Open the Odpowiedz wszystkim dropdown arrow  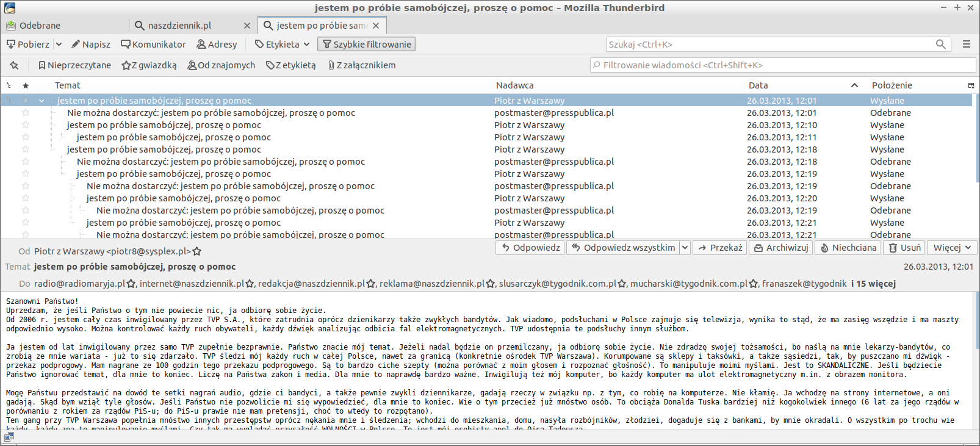(685, 248)
